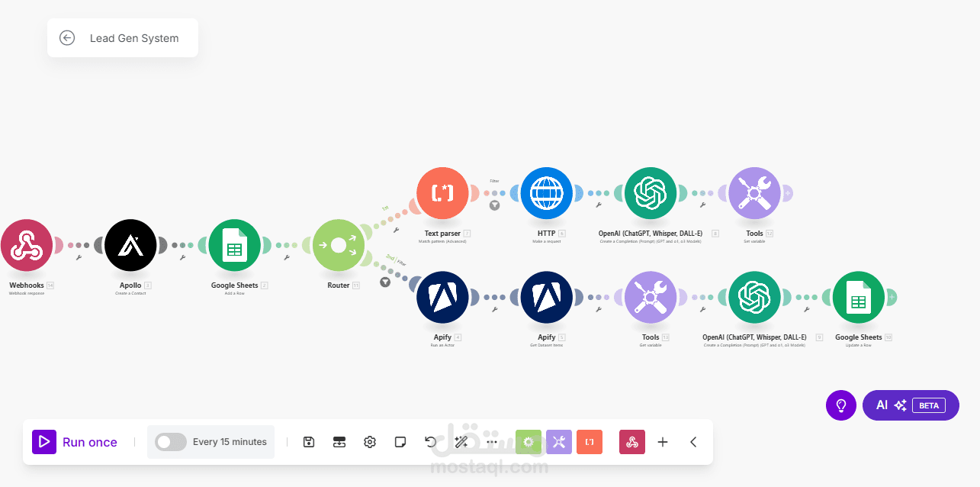
Task: Open scenario settings gear in toolbar
Action: [x=370, y=442]
